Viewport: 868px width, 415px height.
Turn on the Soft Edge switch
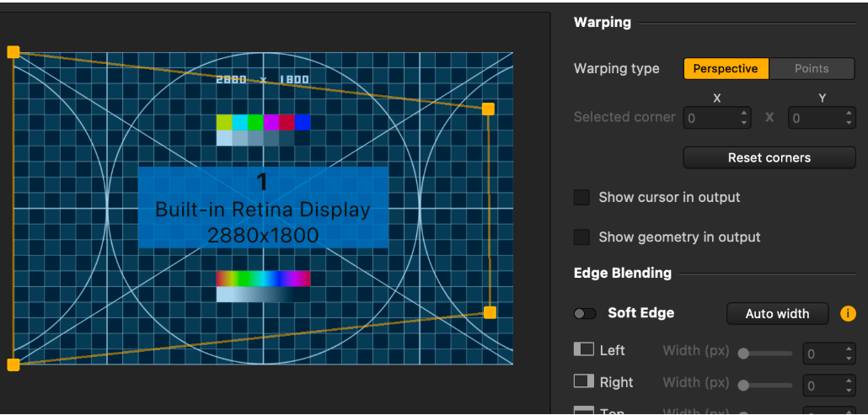[x=585, y=313]
